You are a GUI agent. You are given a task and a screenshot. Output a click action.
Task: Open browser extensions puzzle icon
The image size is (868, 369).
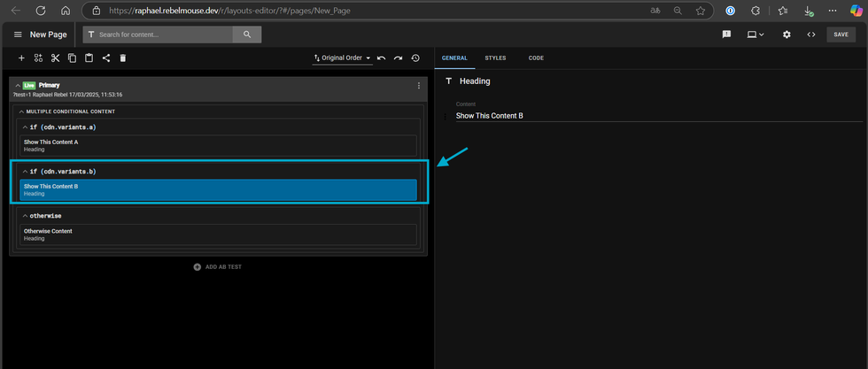[755, 11]
